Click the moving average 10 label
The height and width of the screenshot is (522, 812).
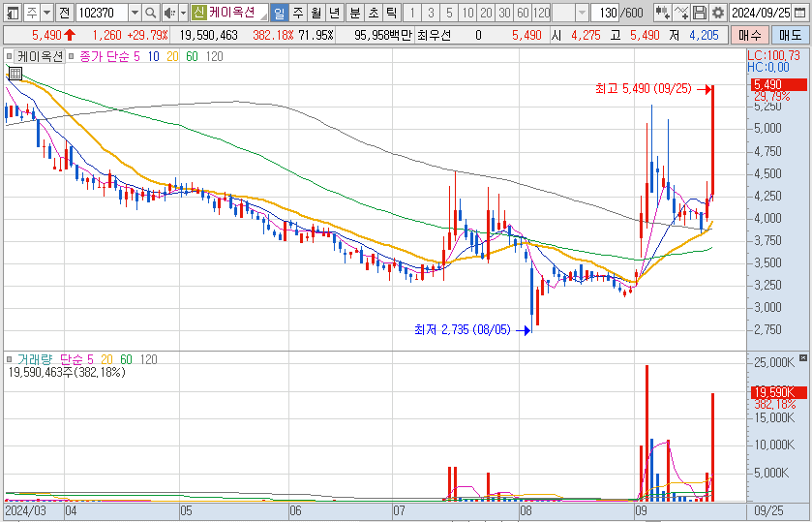tap(153, 56)
